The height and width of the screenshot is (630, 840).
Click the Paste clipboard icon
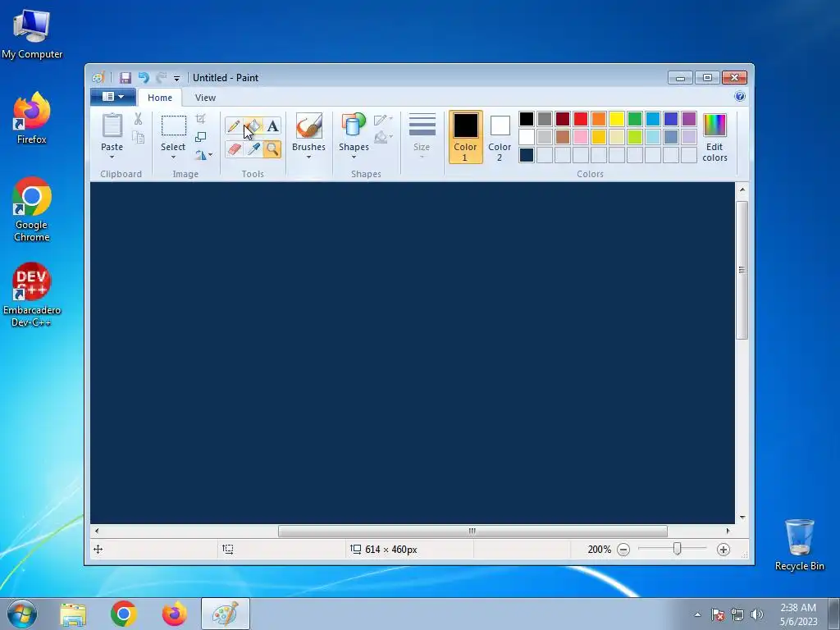112,126
